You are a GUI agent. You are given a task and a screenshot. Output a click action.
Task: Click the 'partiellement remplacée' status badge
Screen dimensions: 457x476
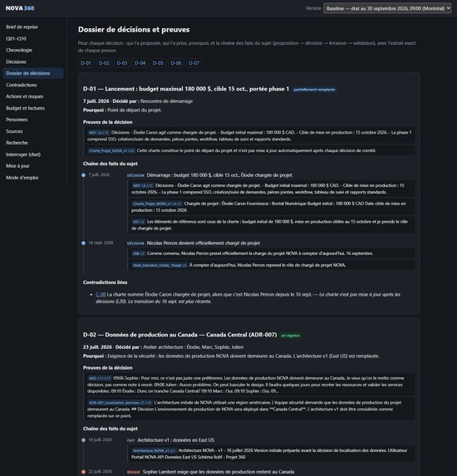click(314, 90)
